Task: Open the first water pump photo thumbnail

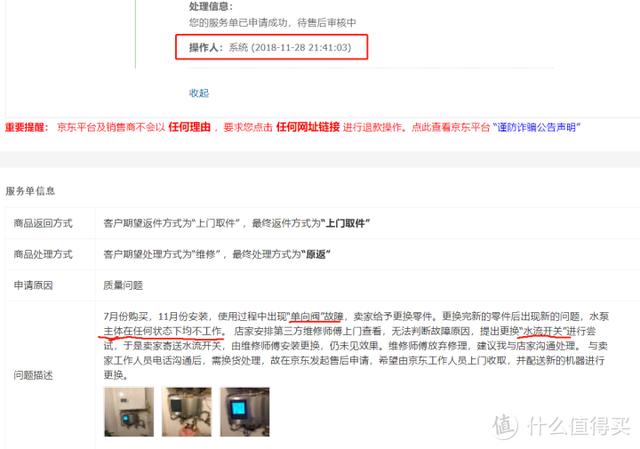Action: click(129, 412)
